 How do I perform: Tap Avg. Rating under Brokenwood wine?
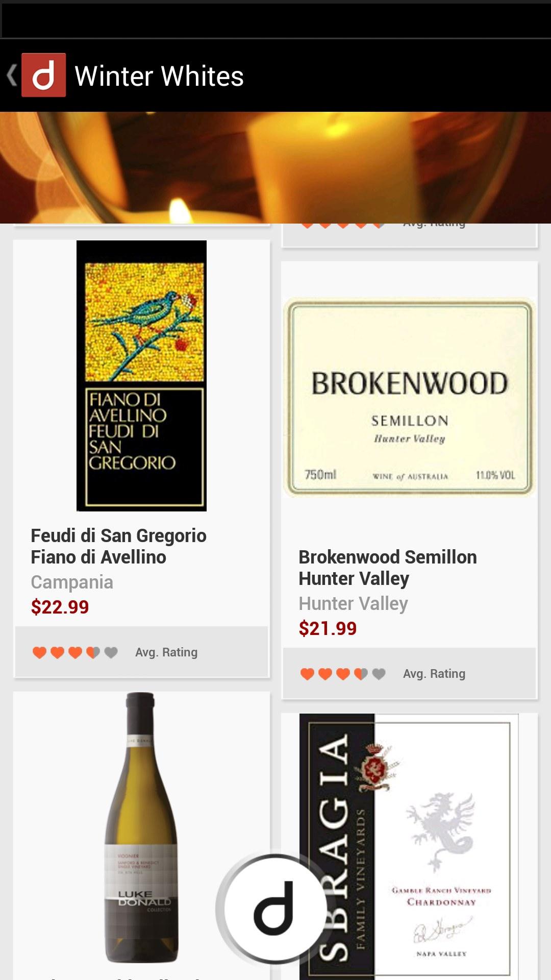[x=434, y=674]
